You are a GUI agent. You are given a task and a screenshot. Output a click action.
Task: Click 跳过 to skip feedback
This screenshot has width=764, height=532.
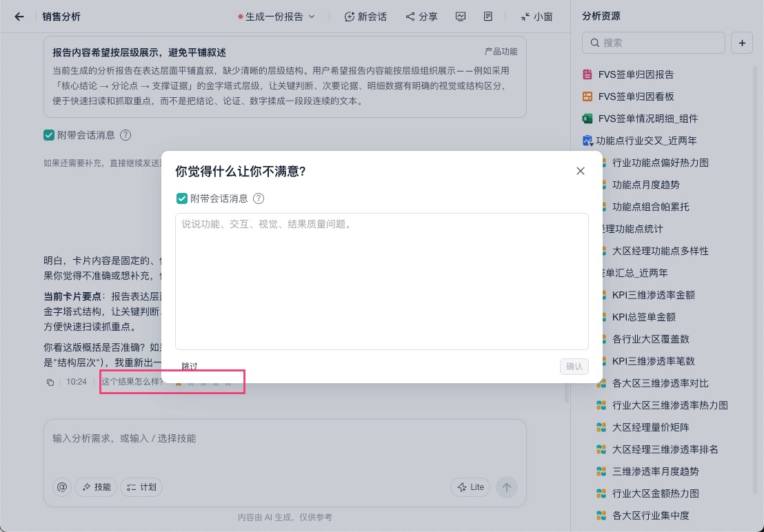pyautogui.click(x=190, y=366)
